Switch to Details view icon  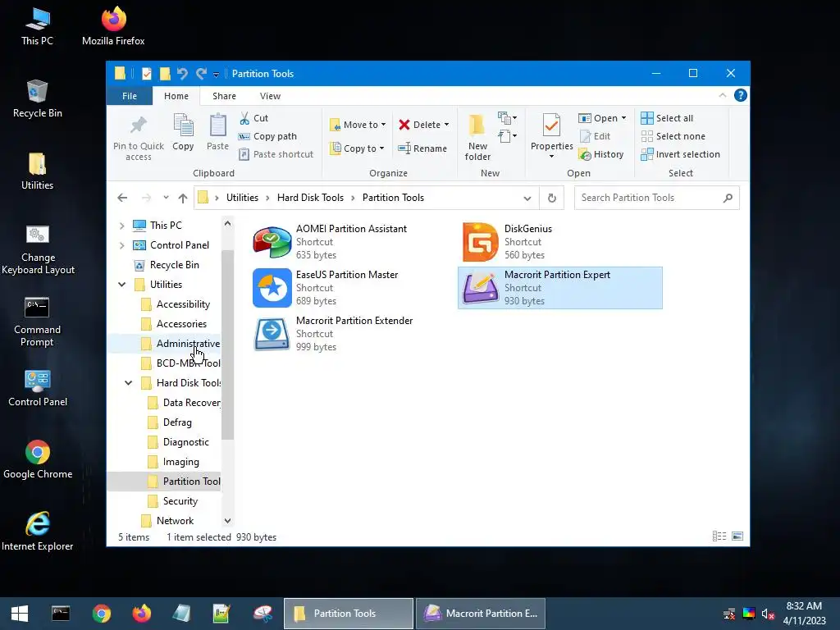(x=719, y=536)
